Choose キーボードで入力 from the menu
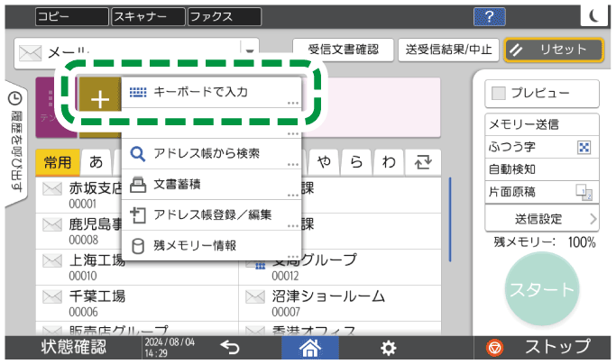The image size is (616, 364). (211, 92)
